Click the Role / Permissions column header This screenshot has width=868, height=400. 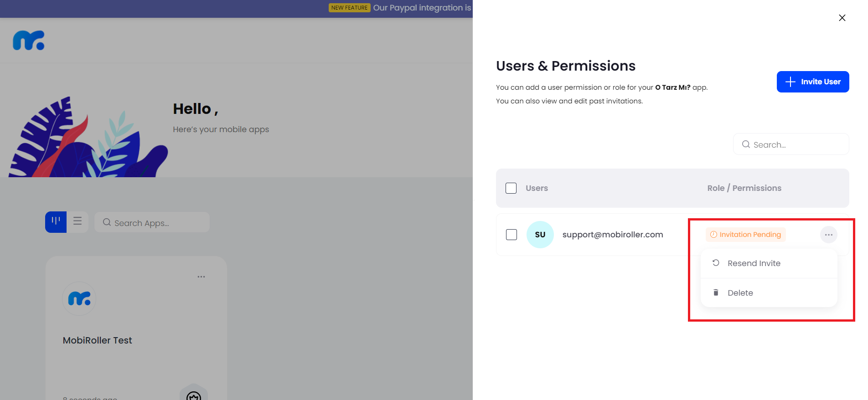coord(744,188)
